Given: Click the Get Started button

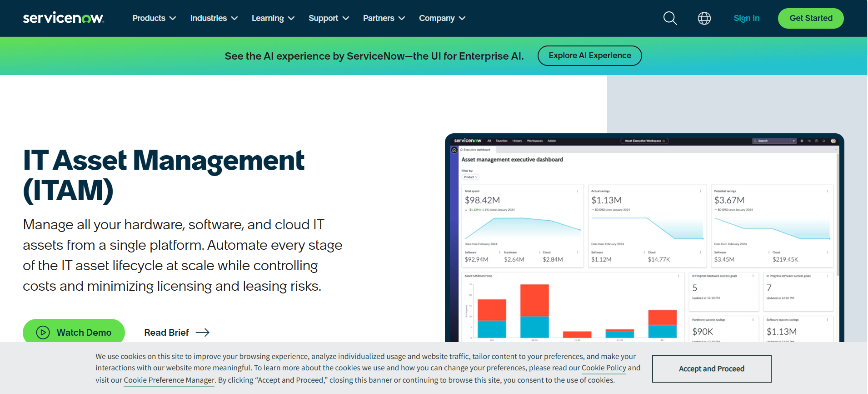Looking at the screenshot, I should 810,18.
